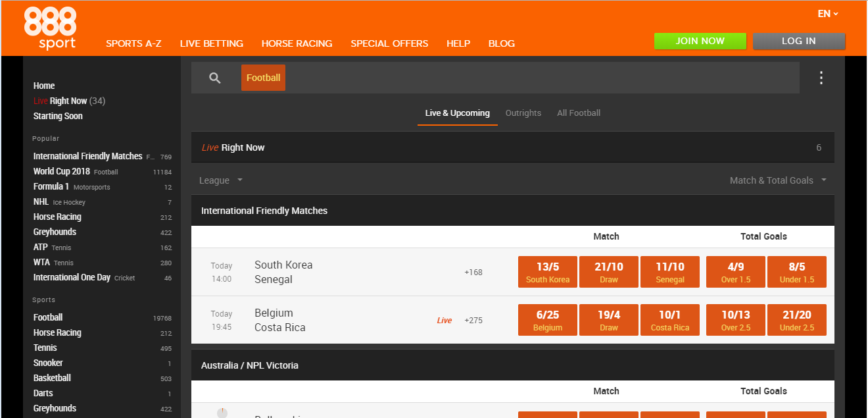Open Special Offers page

(389, 43)
